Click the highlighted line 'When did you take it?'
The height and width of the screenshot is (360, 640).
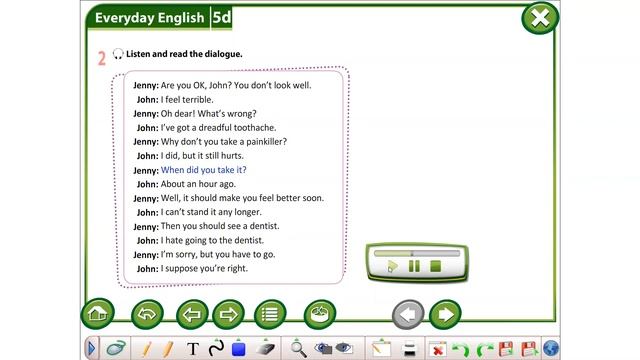[204, 170]
